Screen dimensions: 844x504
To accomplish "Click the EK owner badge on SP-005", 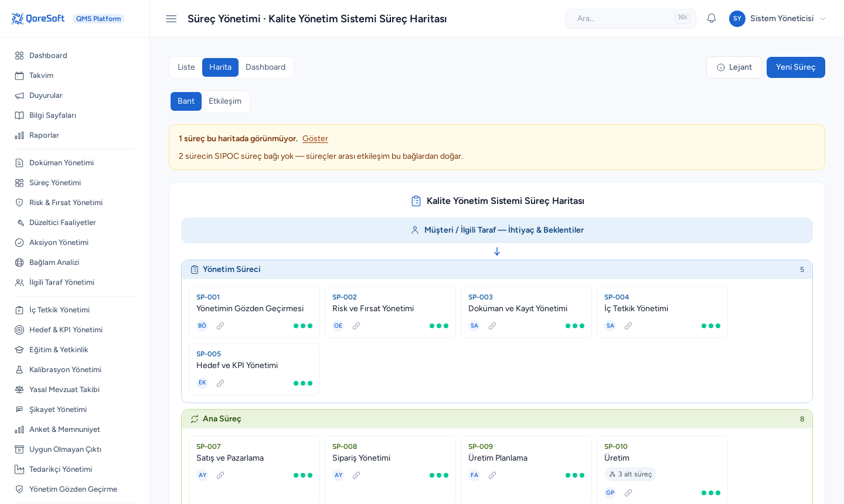I will [202, 383].
